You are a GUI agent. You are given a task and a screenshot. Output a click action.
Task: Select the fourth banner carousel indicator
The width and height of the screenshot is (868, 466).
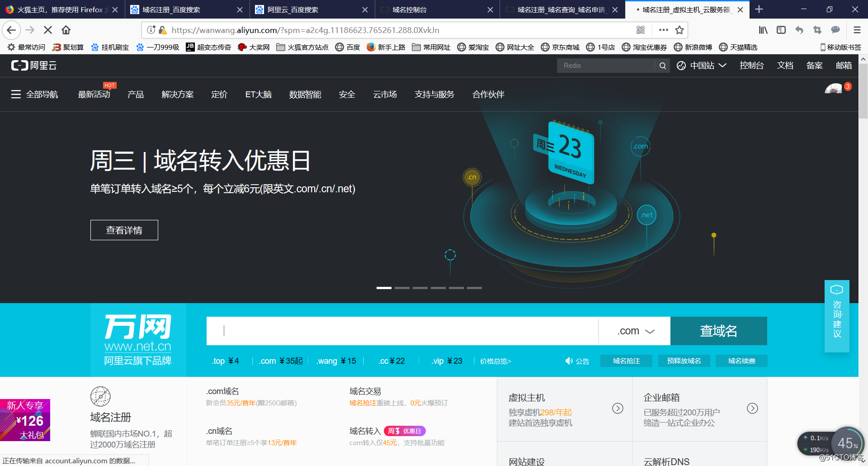pyautogui.click(x=438, y=288)
